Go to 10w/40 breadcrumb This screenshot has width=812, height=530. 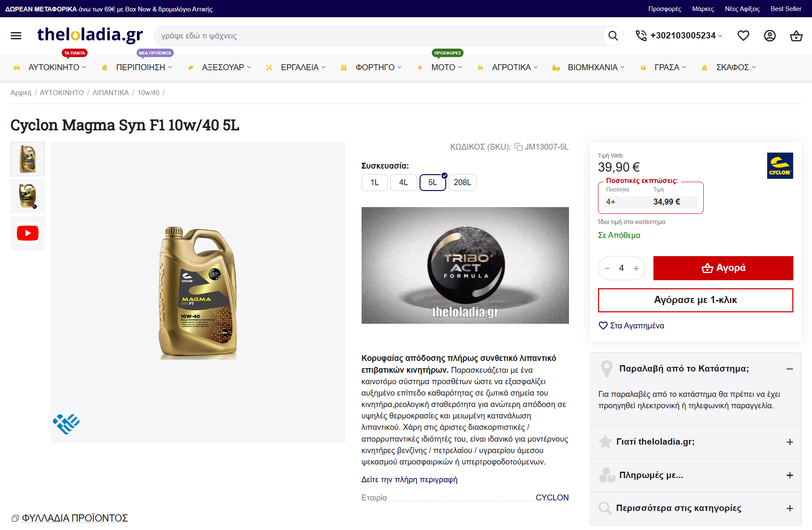coord(148,93)
